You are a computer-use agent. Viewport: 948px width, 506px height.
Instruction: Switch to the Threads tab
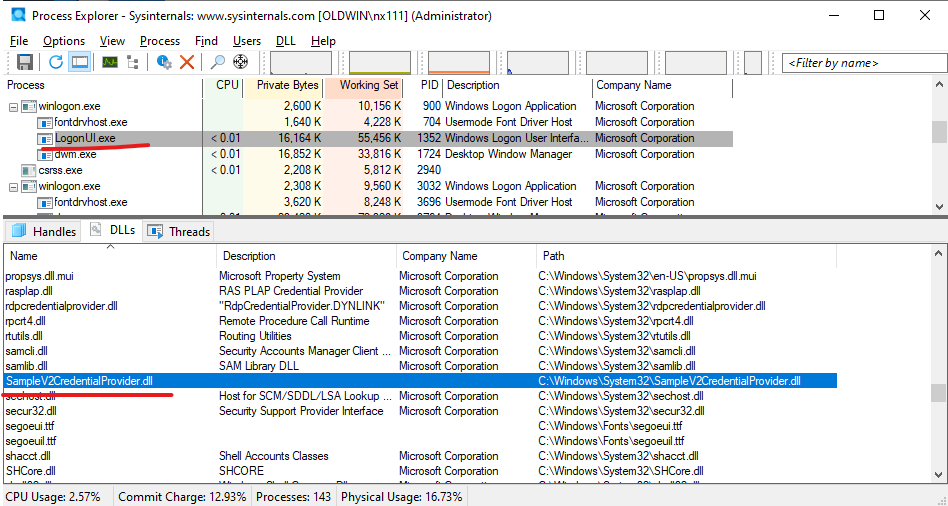click(x=178, y=231)
